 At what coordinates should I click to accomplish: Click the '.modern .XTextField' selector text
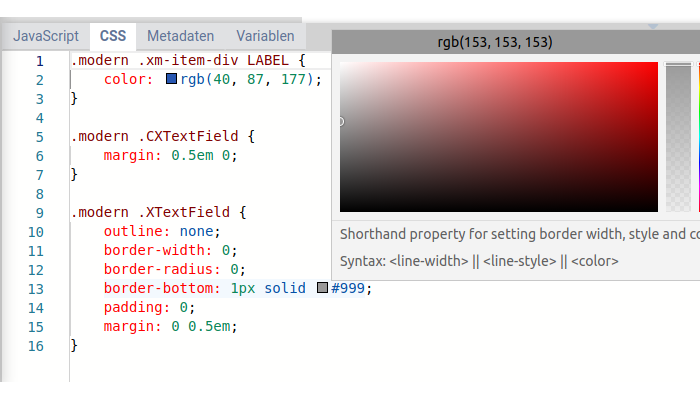pos(150,212)
